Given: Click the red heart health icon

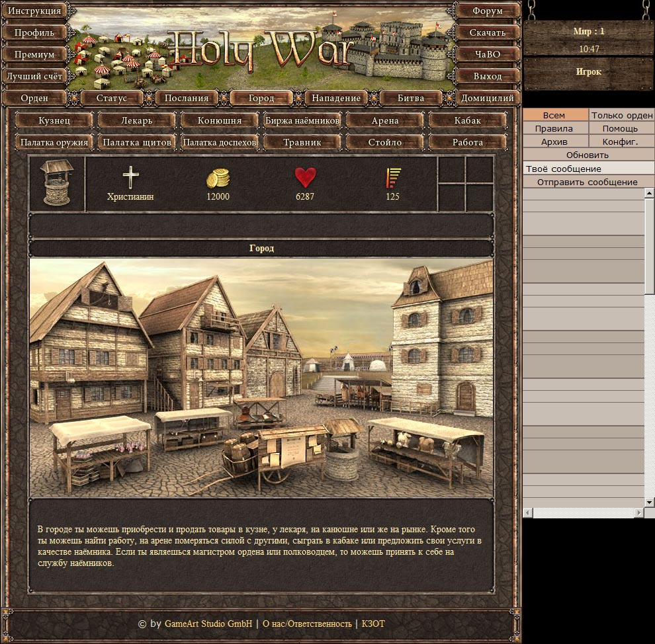Looking at the screenshot, I should click(305, 178).
